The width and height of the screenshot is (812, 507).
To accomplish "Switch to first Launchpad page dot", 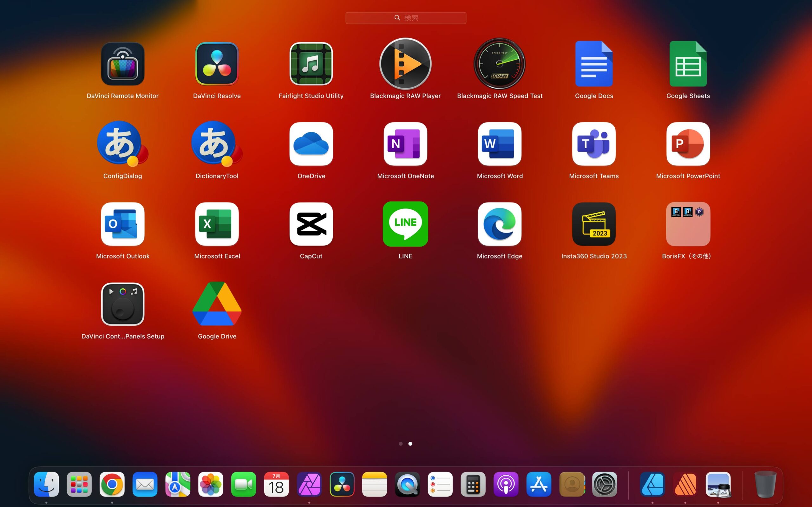I will [401, 444].
